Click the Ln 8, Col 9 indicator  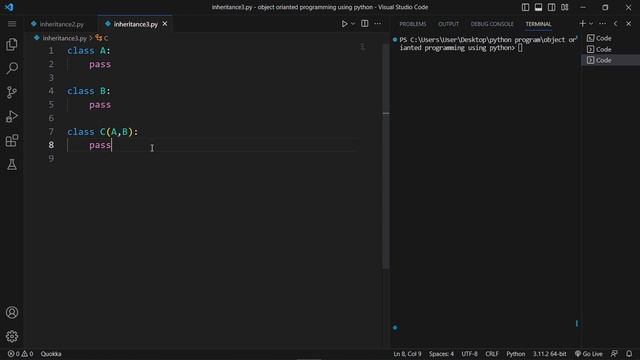[x=407, y=354]
